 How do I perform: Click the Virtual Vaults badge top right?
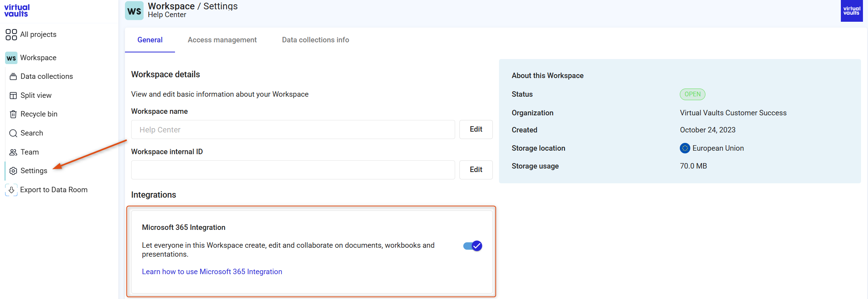pos(852,11)
